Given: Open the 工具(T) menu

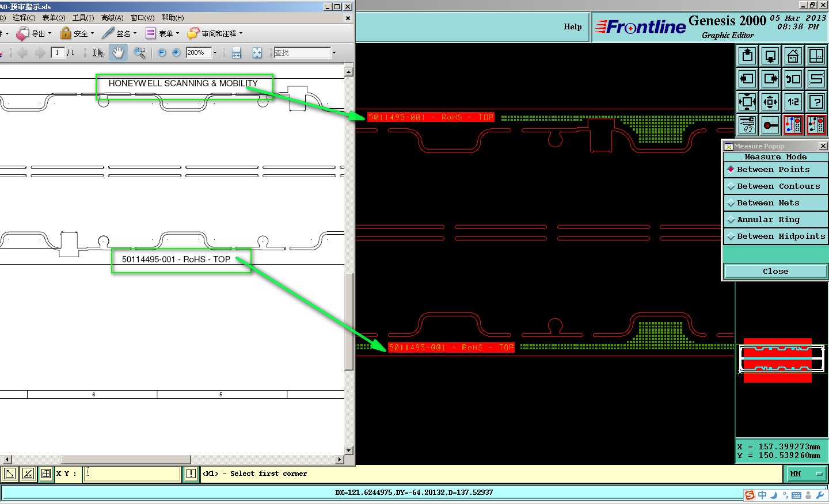Looking at the screenshot, I should tap(83, 18).
